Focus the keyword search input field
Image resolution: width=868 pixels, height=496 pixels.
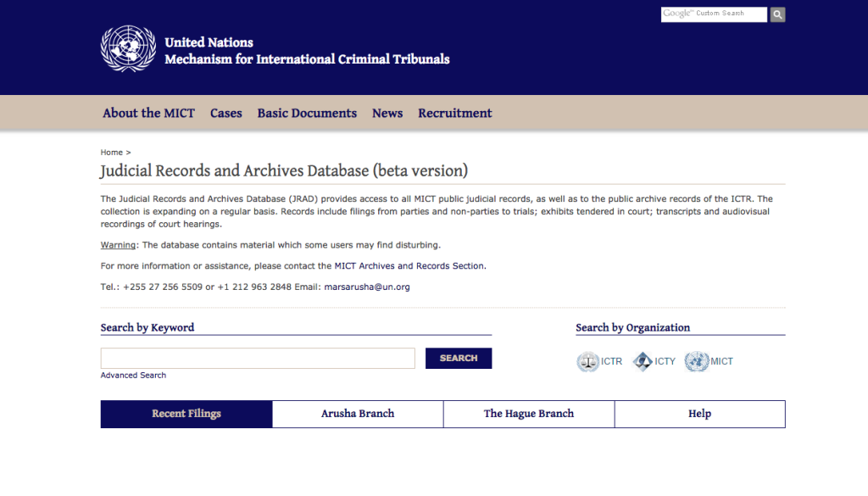258,358
